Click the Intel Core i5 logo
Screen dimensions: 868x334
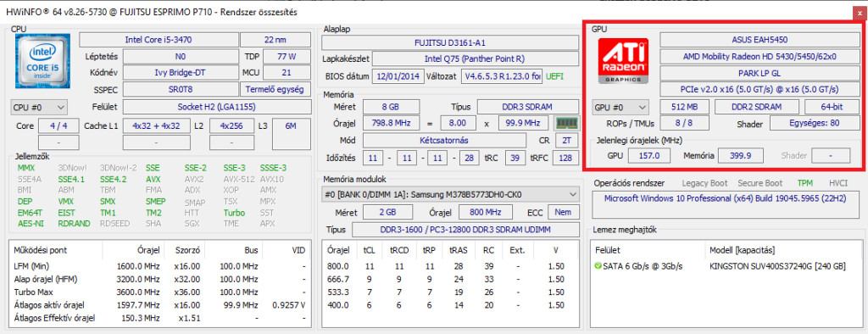(x=42, y=61)
